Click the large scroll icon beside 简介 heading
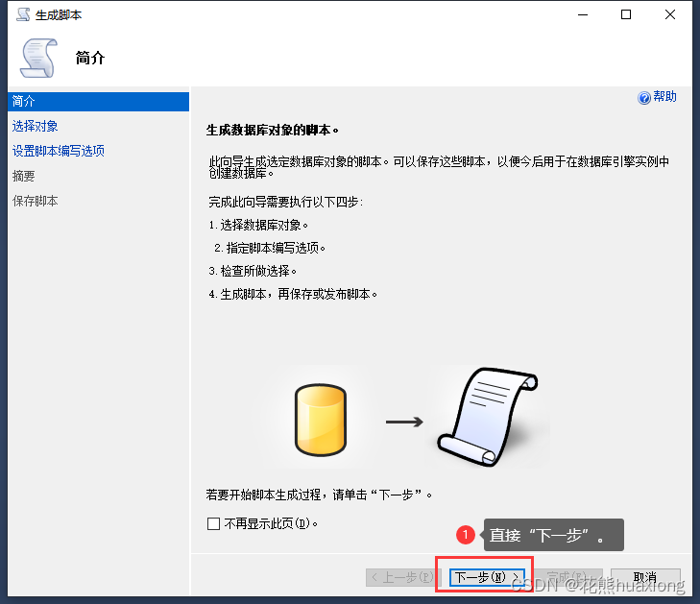700x604 pixels. click(x=38, y=58)
